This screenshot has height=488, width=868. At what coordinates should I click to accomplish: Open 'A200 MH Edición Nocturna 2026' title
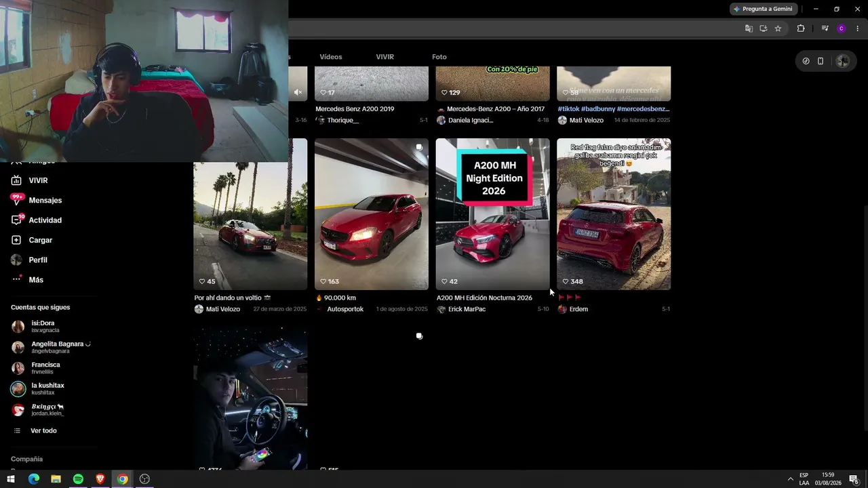pos(484,298)
